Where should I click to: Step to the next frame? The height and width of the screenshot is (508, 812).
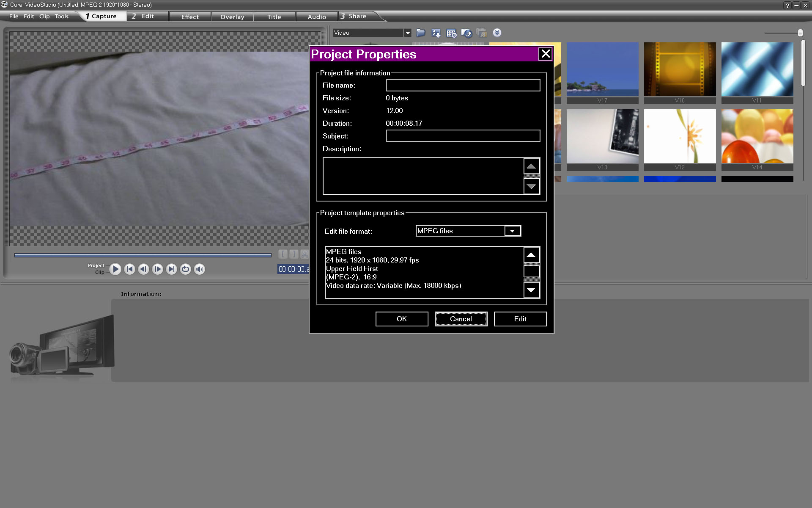coord(157,269)
